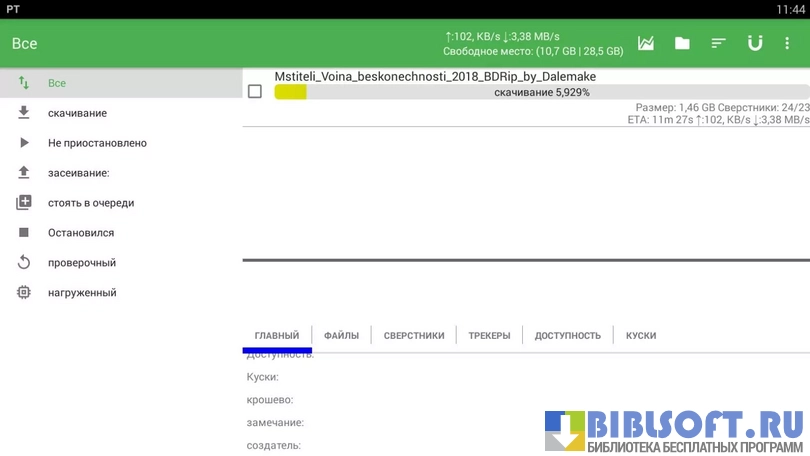This screenshot has height=456, width=810.
Task: Select "стоять в очереди" queue filter
Action: [x=90, y=203]
